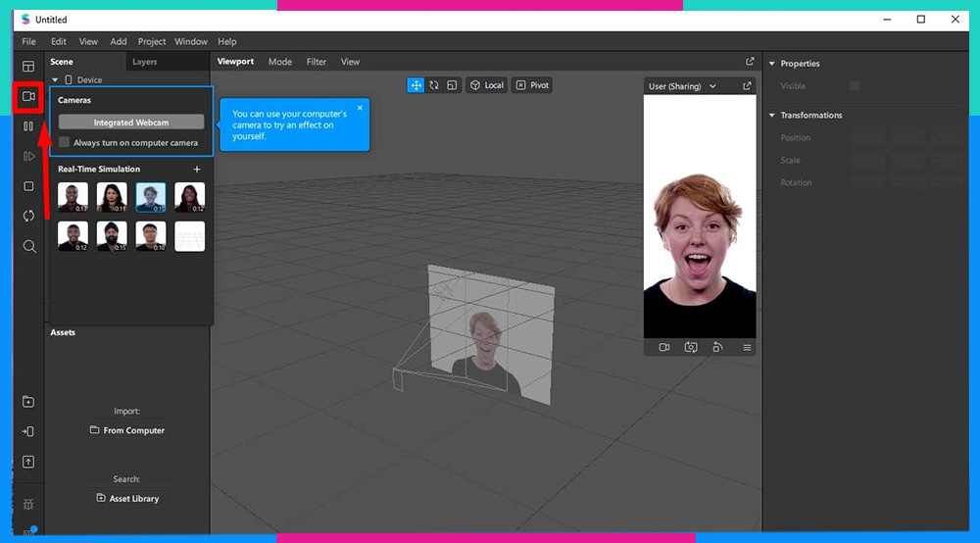
Task: Switch to the Layers tab
Action: pos(144,62)
